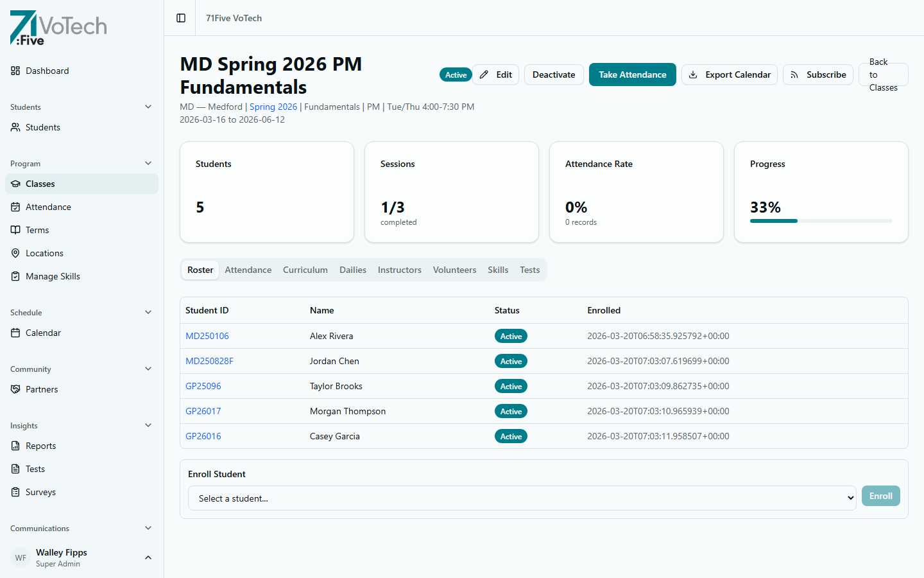Click the Take Attendance button
Image resolution: width=924 pixels, height=578 pixels.
pyautogui.click(x=632, y=74)
